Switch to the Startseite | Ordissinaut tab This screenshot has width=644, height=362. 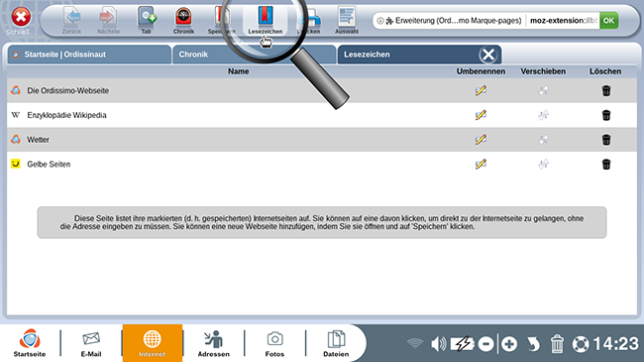[89, 55]
